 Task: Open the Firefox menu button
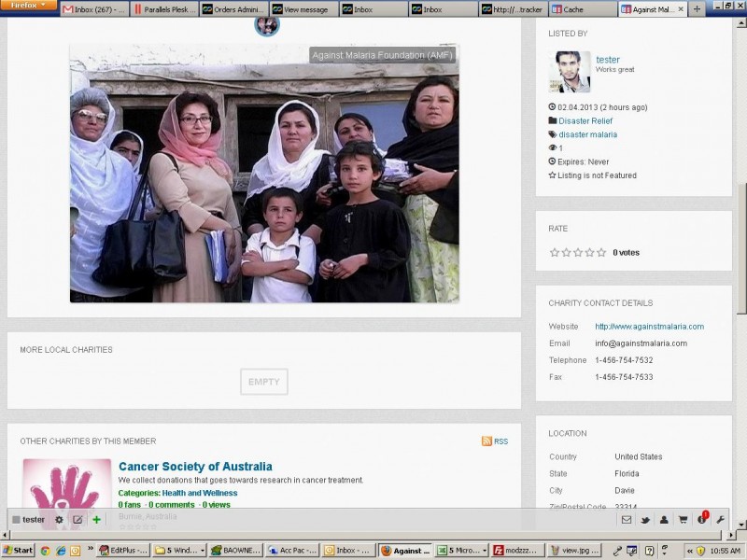28,6
